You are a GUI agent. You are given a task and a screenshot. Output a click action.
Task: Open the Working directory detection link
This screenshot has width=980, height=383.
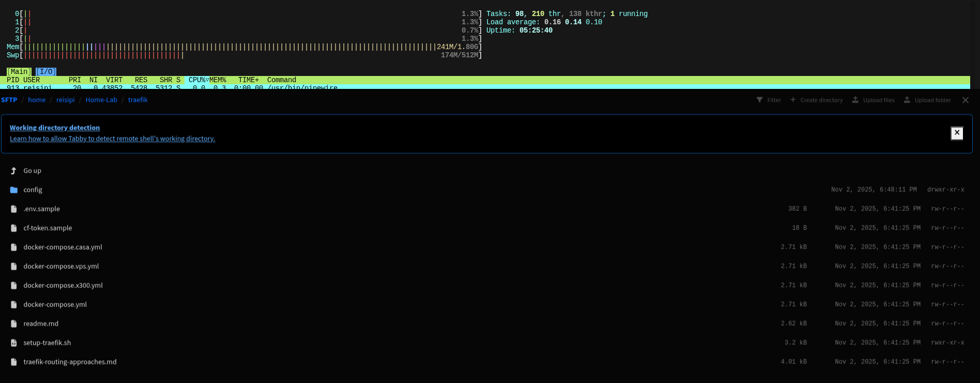[55, 128]
